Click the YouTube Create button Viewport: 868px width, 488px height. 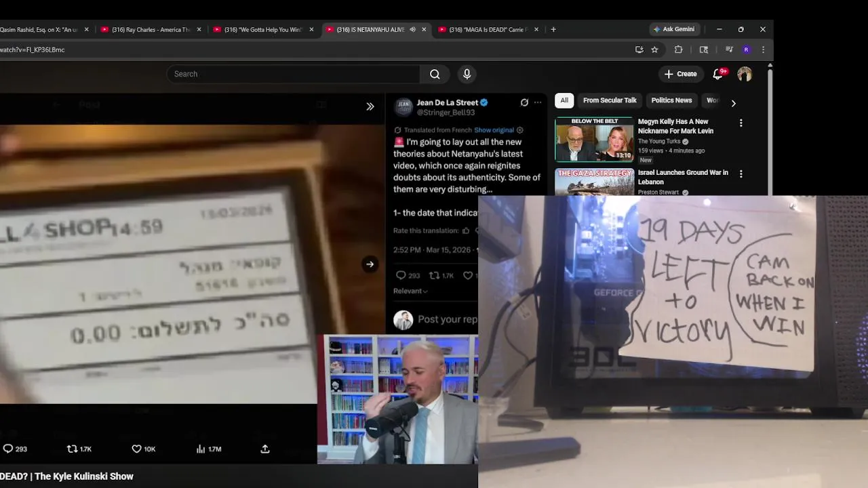680,74
